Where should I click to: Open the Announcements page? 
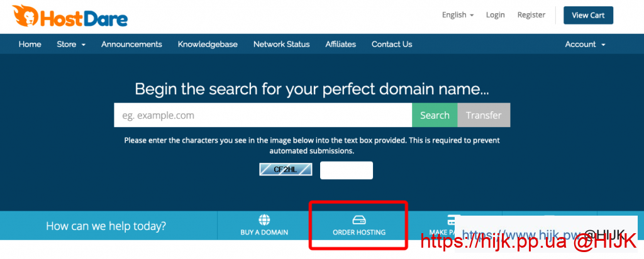(x=131, y=44)
